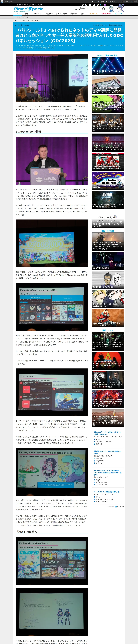Open the PCゲーム menu item
This screenshot has width=138, height=644.
click(x=37, y=14)
